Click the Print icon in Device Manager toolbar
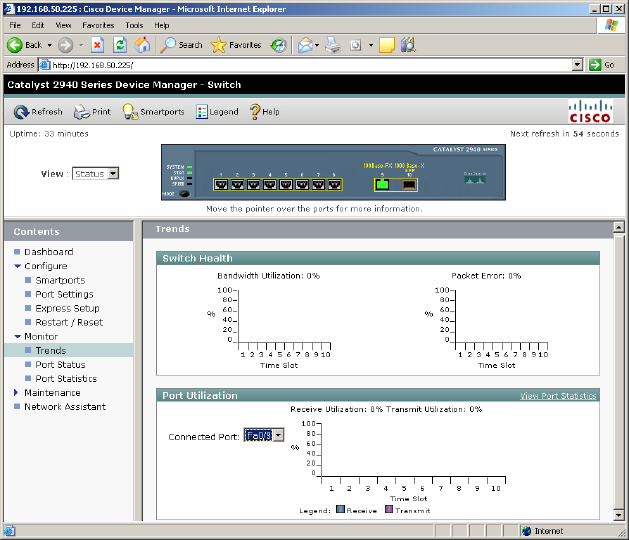 pyautogui.click(x=92, y=112)
